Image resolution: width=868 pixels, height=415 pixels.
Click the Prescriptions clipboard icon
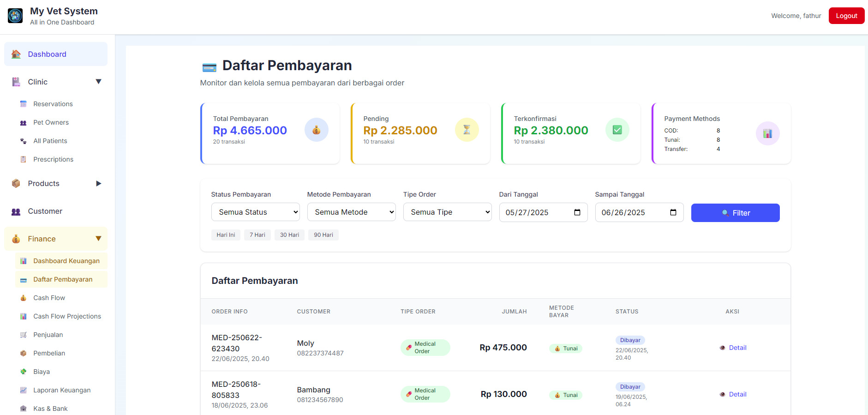point(24,159)
